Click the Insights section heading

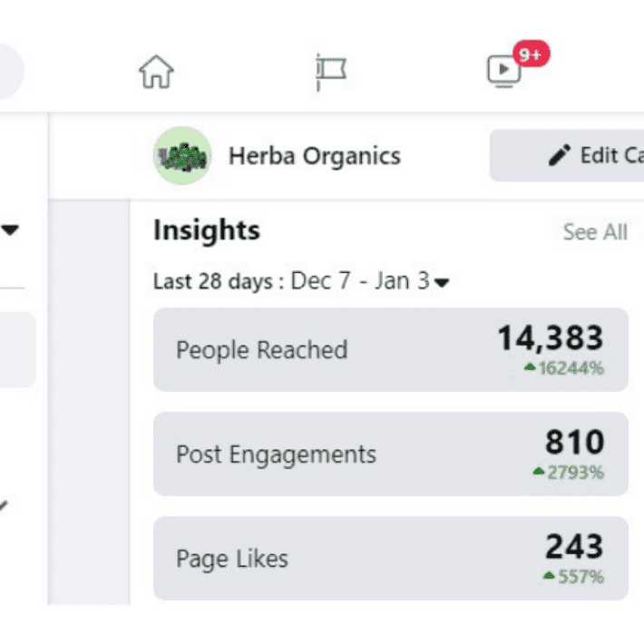(207, 230)
